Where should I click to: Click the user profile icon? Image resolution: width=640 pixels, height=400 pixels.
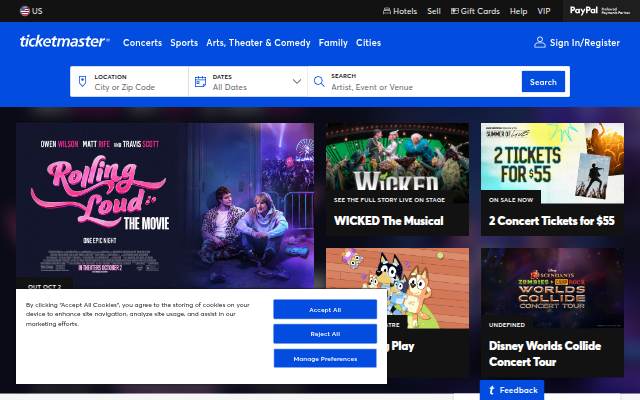click(540, 42)
